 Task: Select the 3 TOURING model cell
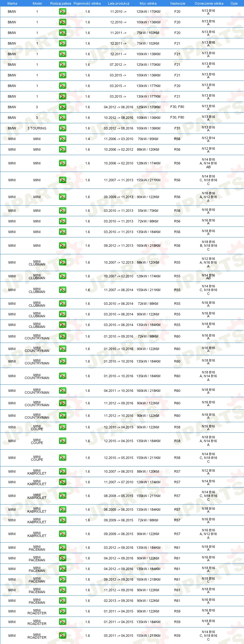(x=37, y=129)
